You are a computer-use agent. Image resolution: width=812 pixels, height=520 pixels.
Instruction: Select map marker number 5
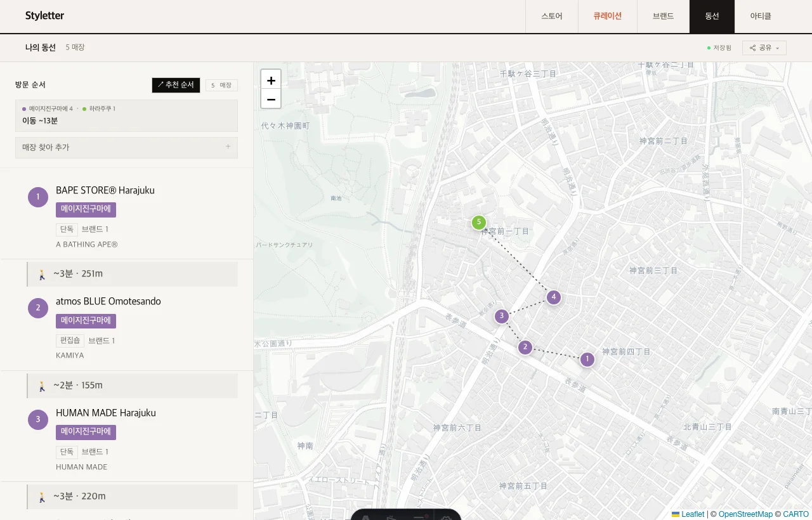[x=479, y=223]
